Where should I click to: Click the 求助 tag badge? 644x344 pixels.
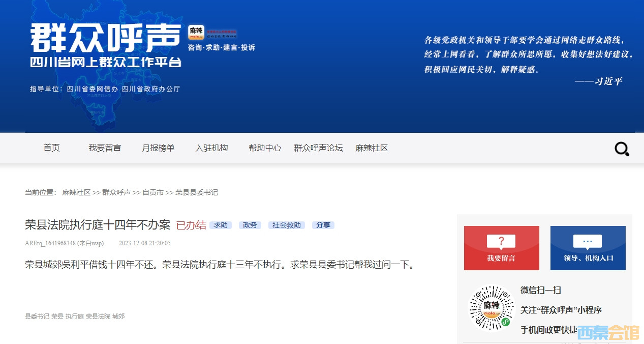tap(221, 225)
